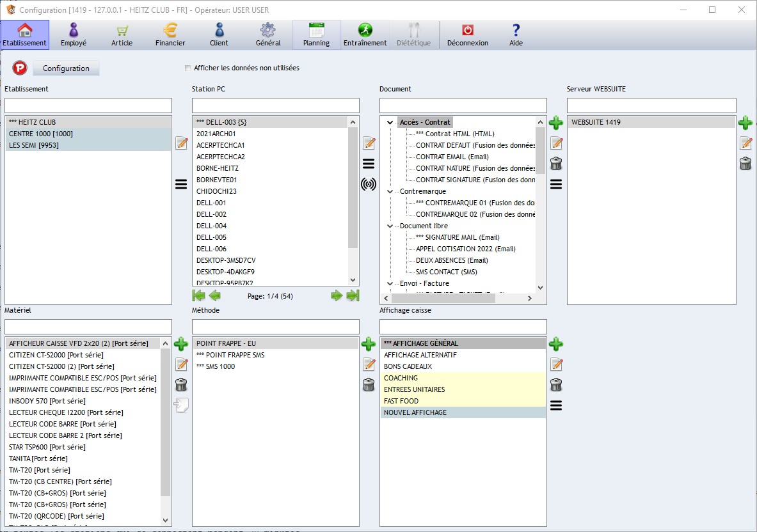The image size is (757, 532).
Task: Delete selected Document using trash icon
Action: (555, 164)
